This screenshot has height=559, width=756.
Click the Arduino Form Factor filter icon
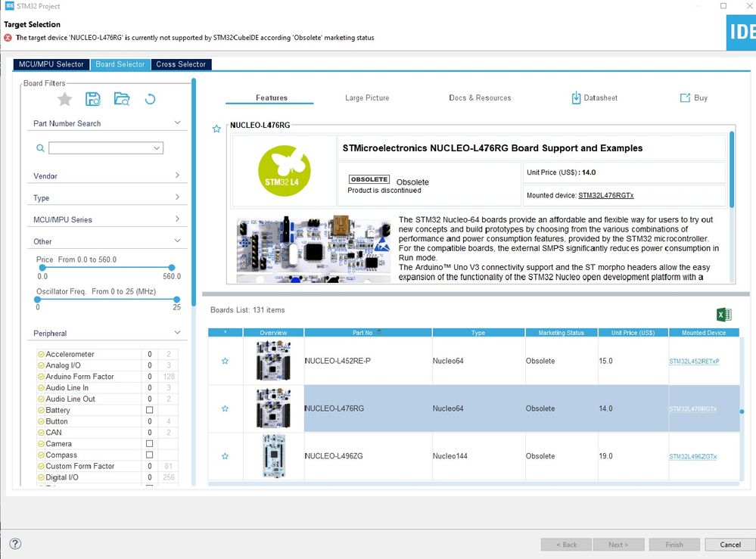tap(41, 377)
